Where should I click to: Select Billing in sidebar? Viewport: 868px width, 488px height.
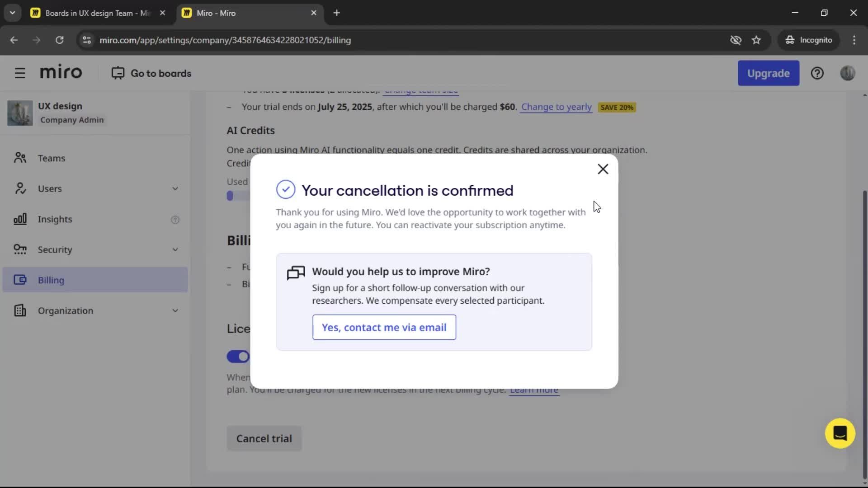[x=95, y=280]
